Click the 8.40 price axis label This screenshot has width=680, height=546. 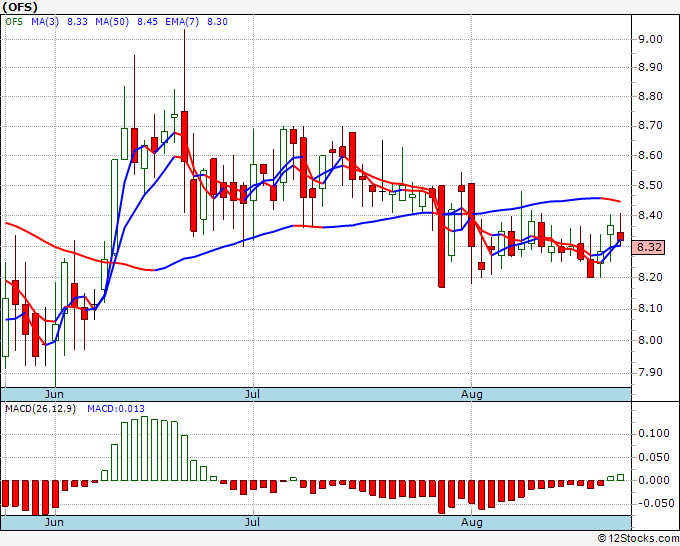(x=651, y=215)
